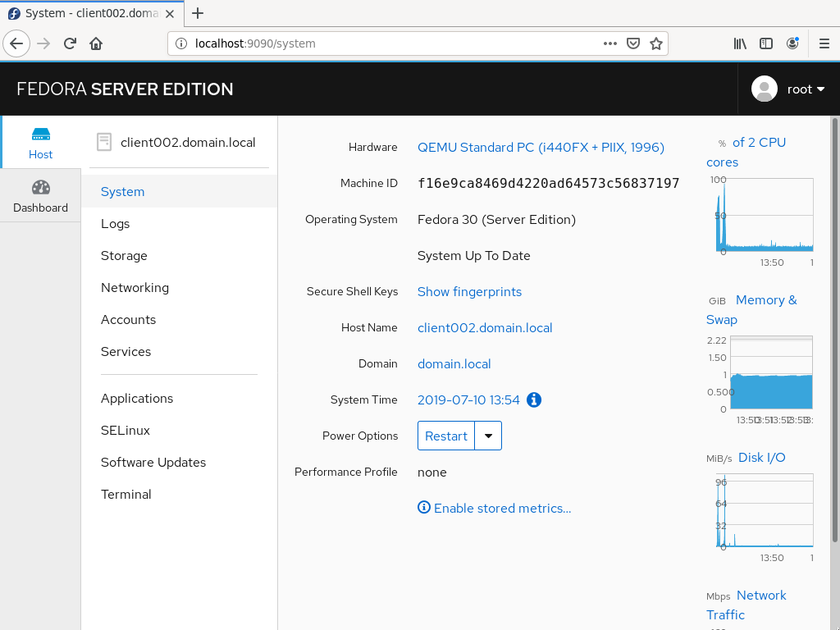Click the Memory & Swap usage graph

771,372
